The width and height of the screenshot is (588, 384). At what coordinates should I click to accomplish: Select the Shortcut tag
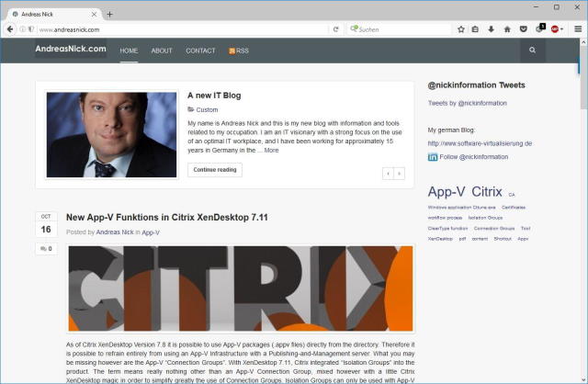tap(503, 239)
